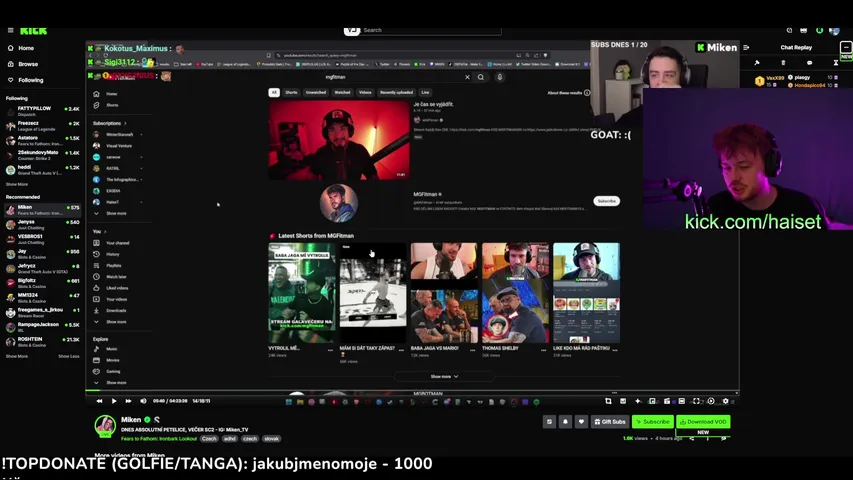Open Astatoro channel in Following list
The height and width of the screenshot is (480, 853).
pos(42,140)
